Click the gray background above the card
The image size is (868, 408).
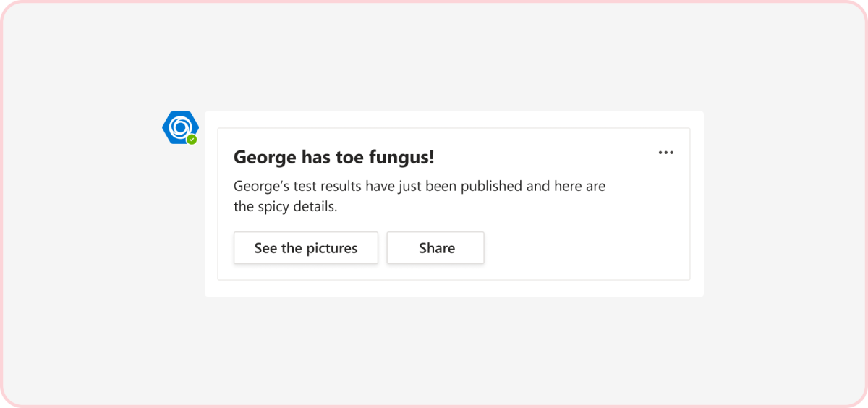pos(434,58)
